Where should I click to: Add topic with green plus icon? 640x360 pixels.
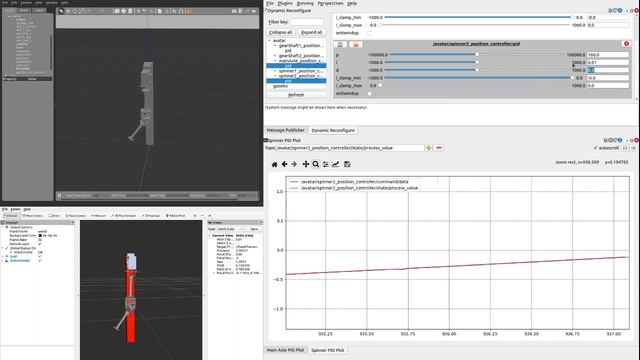tap(429, 148)
